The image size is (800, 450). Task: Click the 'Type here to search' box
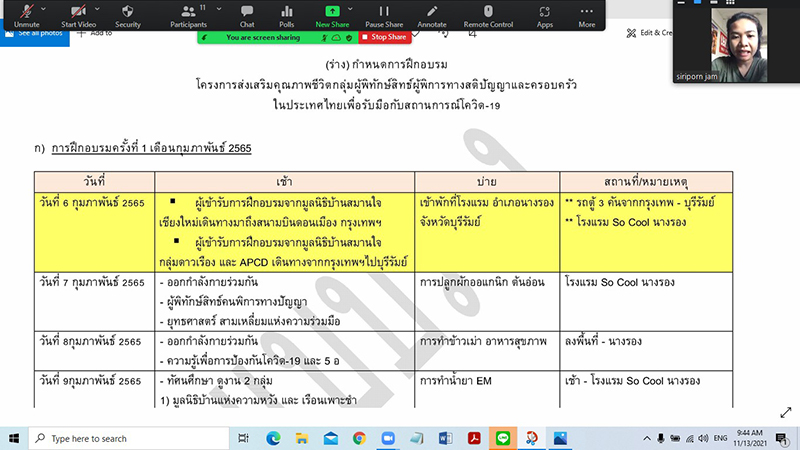(x=129, y=438)
